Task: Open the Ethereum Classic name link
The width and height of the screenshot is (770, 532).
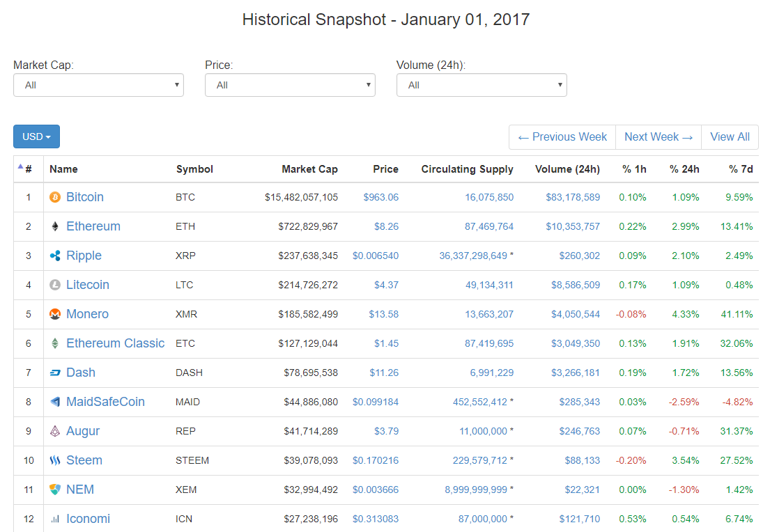Action: click(x=116, y=343)
